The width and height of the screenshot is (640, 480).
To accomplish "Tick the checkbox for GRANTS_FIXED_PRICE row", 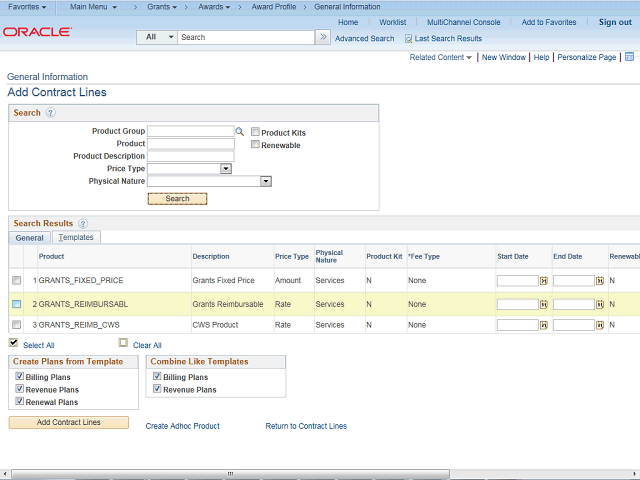I will tap(16, 281).
